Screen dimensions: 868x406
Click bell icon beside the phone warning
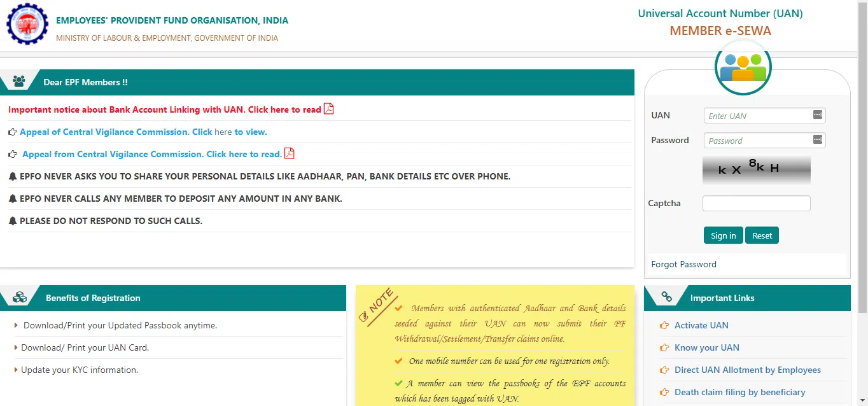coord(13,176)
